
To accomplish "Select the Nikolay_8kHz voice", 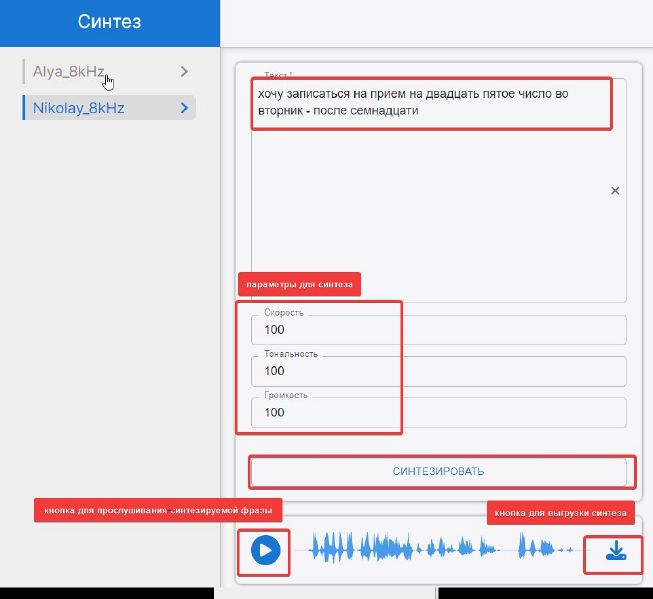I will pyautogui.click(x=78, y=107).
